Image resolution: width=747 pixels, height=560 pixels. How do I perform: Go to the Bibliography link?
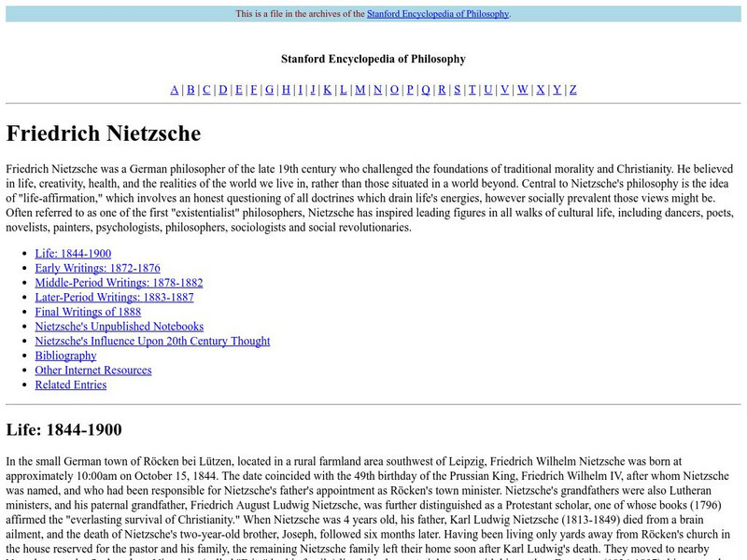(x=65, y=356)
